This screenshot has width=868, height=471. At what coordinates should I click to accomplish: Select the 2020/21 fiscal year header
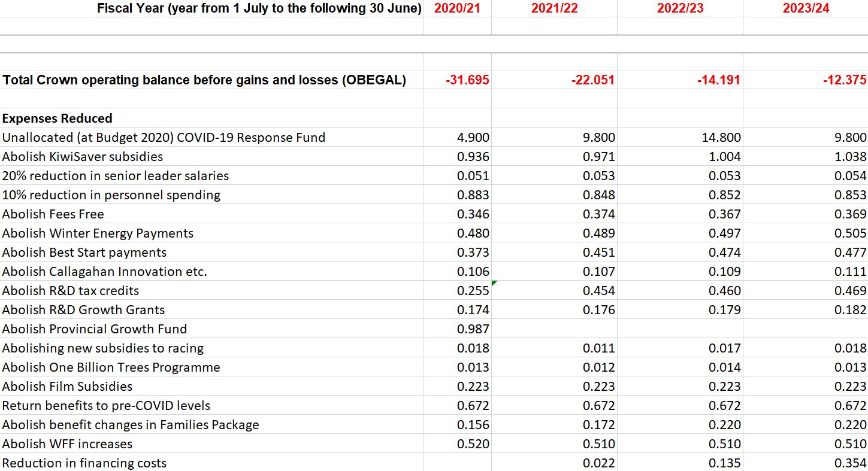point(457,8)
